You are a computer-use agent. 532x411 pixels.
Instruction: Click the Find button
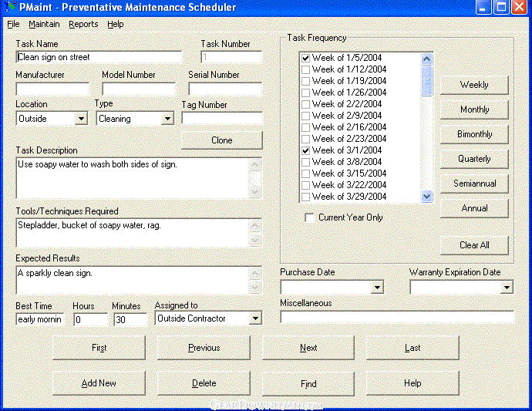tap(308, 383)
